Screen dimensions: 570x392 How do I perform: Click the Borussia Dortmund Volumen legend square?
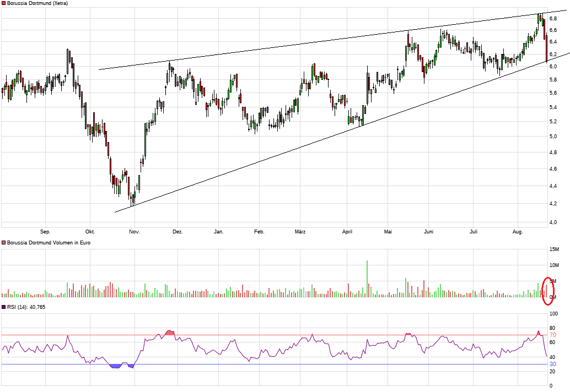4,242
